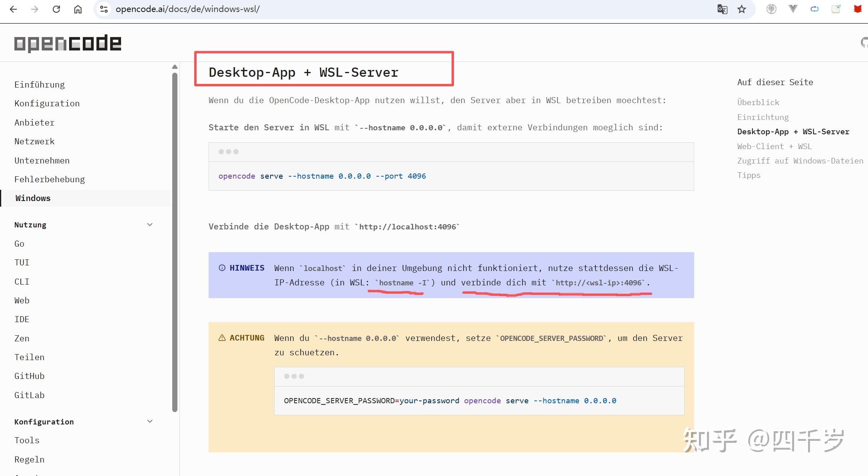The height and width of the screenshot is (476, 868).
Task: Click the OPENCODE_SERVER_PASSWORD=your-password command line
Action: (x=450, y=400)
